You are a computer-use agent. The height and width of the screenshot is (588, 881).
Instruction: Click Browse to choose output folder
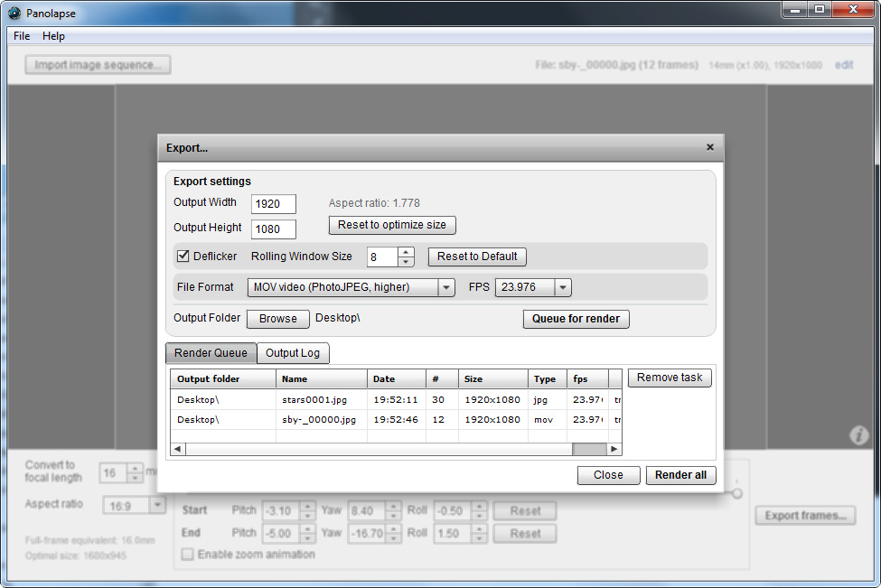pyautogui.click(x=277, y=319)
